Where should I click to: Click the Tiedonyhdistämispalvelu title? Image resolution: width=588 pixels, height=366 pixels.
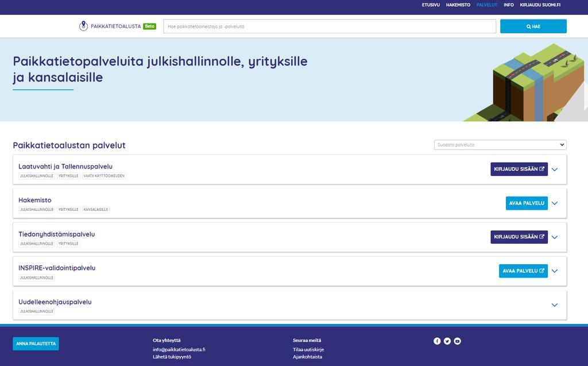(x=57, y=234)
